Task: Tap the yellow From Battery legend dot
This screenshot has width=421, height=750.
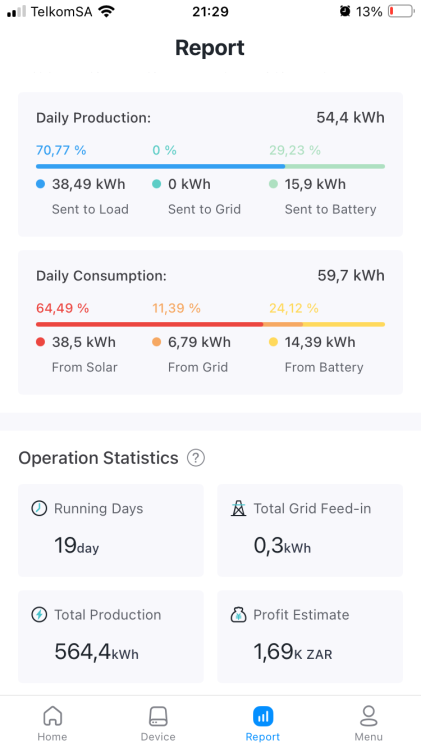Action: pos(273,342)
